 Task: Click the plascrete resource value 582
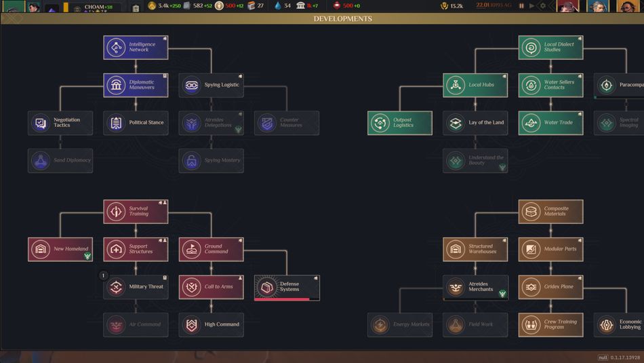[x=197, y=5]
